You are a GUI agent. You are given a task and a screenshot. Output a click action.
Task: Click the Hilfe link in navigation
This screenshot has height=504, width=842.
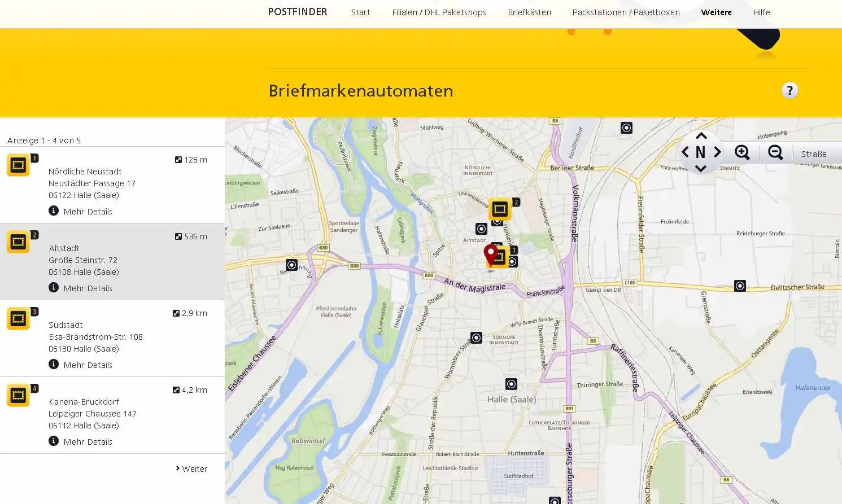(x=761, y=12)
